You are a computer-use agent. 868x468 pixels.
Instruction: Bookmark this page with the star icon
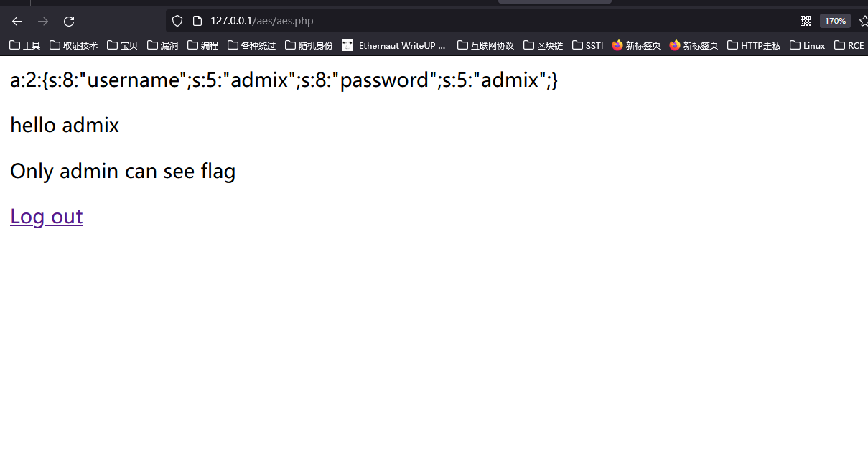(863, 21)
